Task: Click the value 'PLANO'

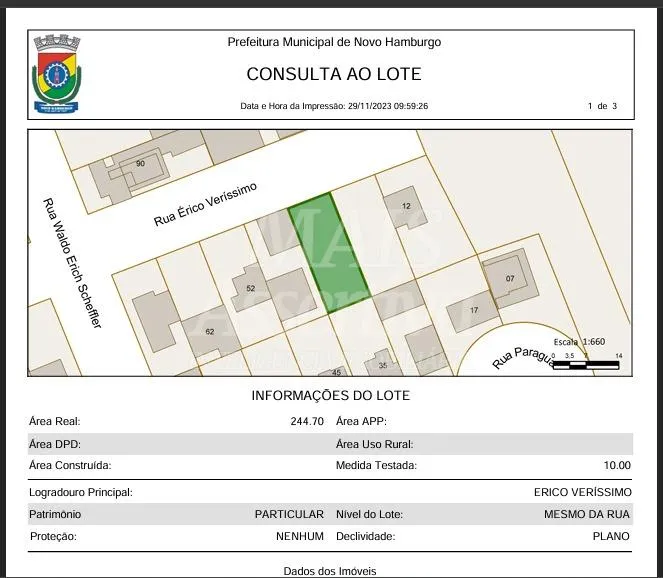Action: tap(611, 537)
